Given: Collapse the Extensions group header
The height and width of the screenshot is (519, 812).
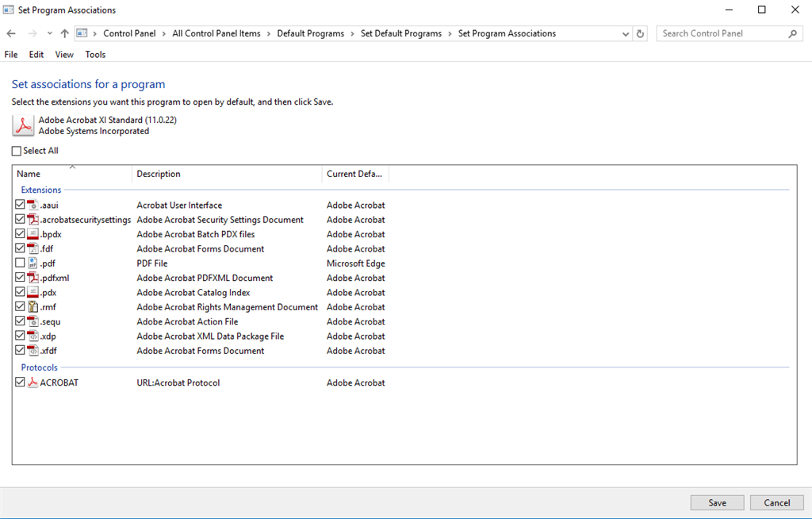Looking at the screenshot, I should click(41, 190).
